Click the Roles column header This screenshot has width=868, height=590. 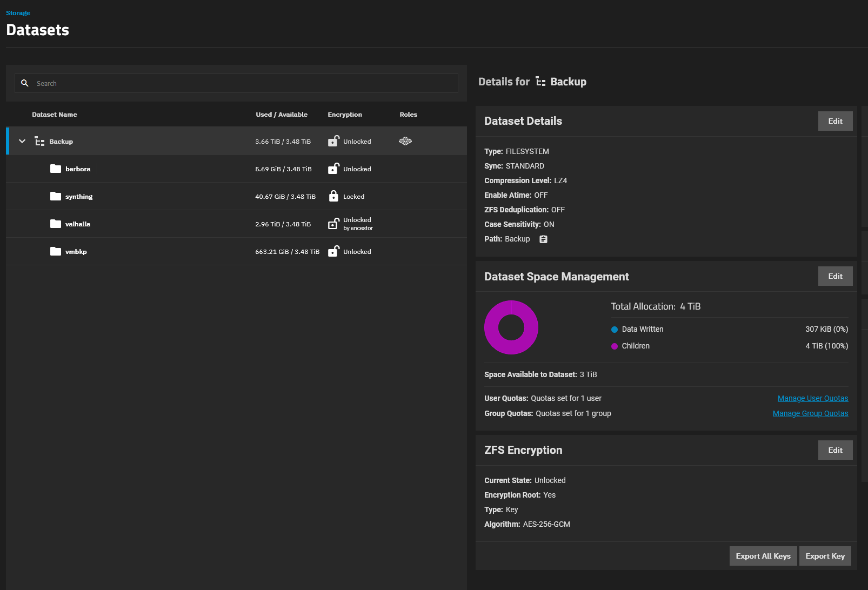point(408,115)
